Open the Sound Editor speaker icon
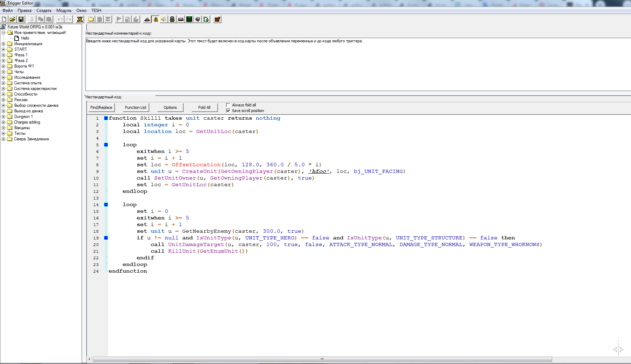 point(164,19)
